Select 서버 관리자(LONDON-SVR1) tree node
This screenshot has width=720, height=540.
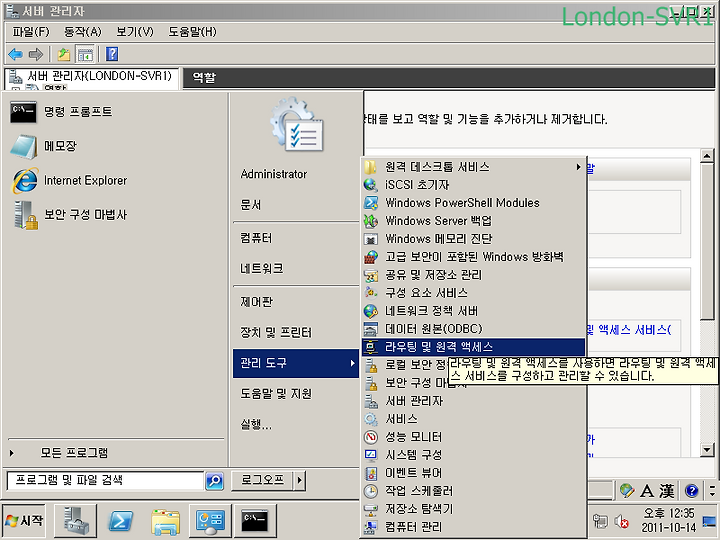point(99,76)
